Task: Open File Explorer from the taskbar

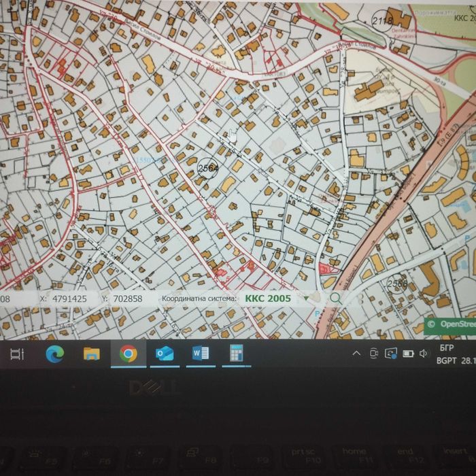Action: 91,354
